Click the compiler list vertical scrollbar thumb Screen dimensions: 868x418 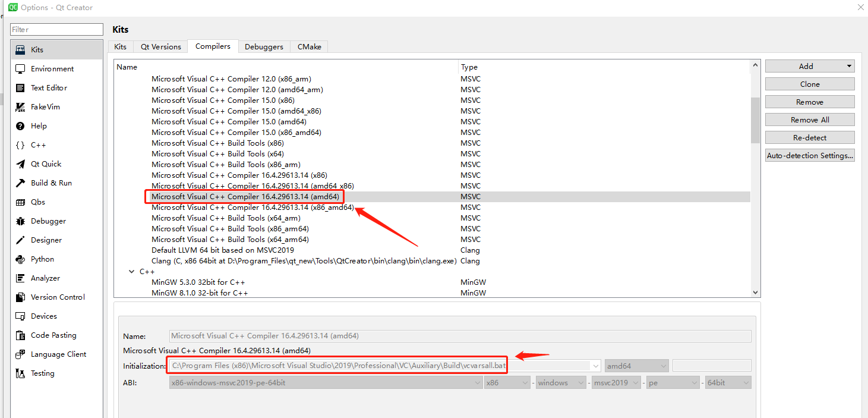755,120
